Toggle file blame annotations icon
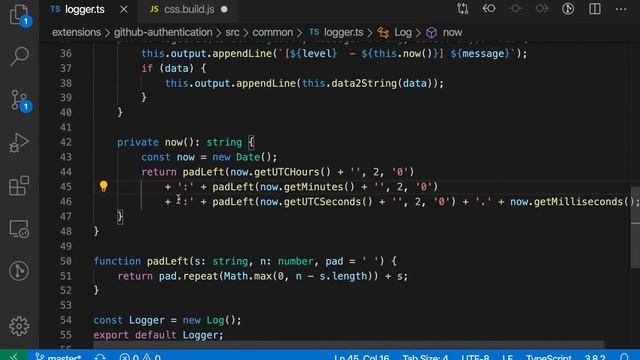640x360 pixels. [x=568, y=9]
